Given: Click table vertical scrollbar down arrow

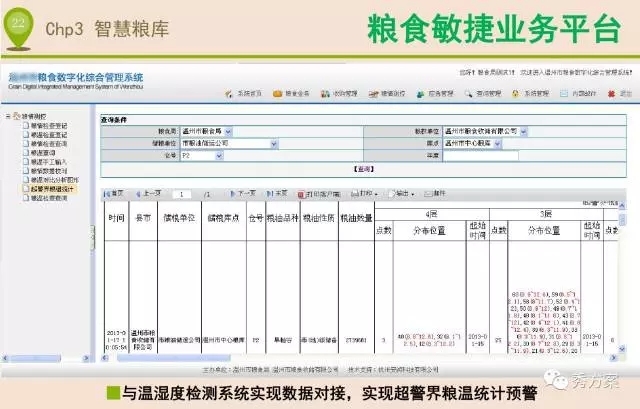Looking at the screenshot, I should pyautogui.click(x=622, y=349).
